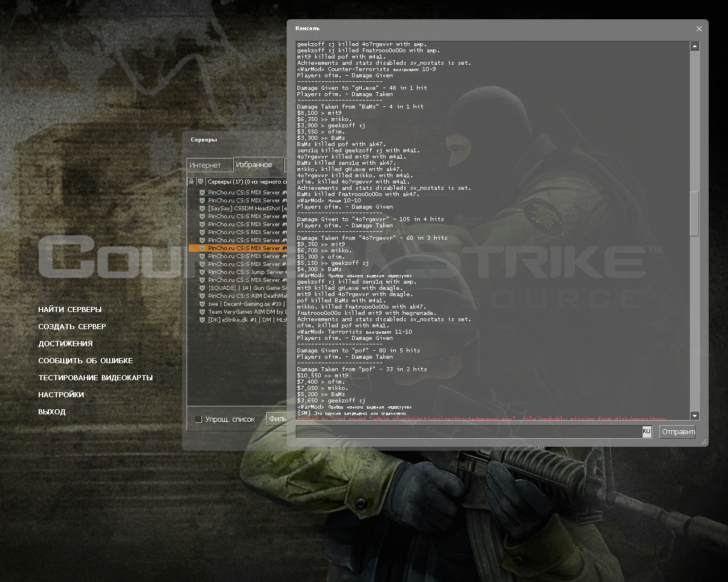Click the lock icon column header in server list

pyautogui.click(x=191, y=181)
